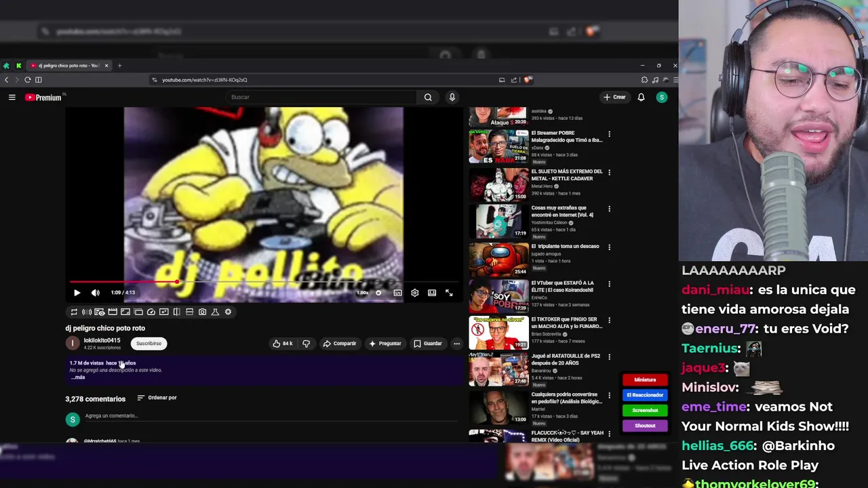The width and height of the screenshot is (868, 488).
Task: Click the magnifier search button
Action: click(x=428, y=97)
